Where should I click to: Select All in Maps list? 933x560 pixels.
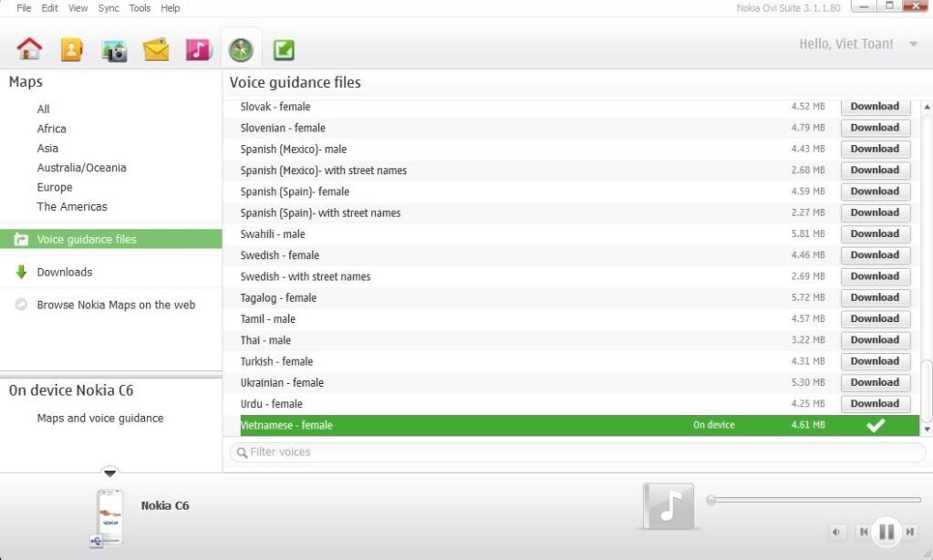(x=44, y=109)
